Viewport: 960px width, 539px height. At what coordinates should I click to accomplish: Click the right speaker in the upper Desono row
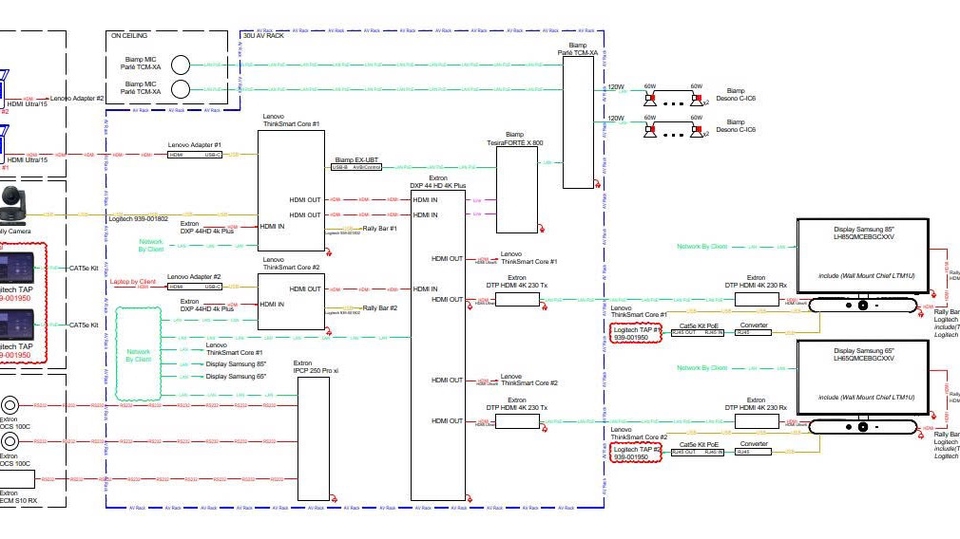[x=697, y=99]
